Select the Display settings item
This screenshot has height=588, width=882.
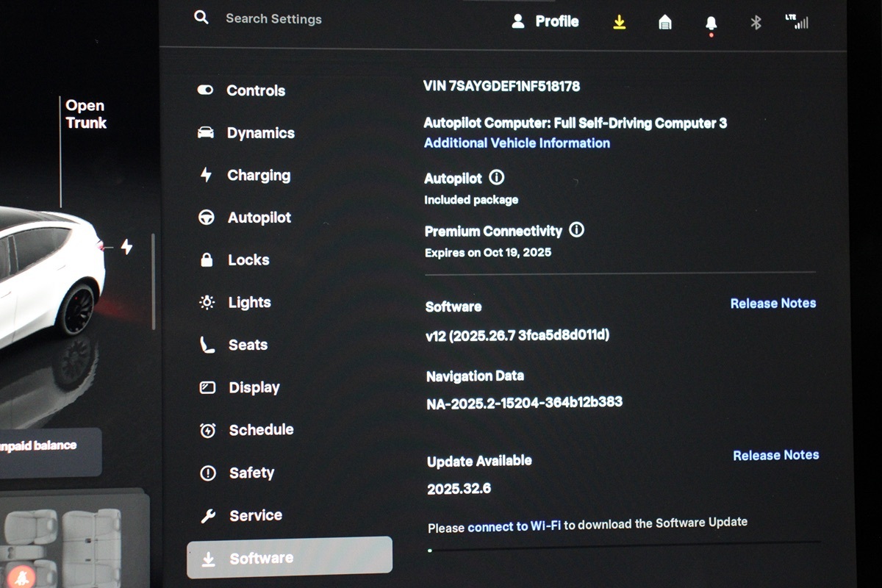(254, 387)
